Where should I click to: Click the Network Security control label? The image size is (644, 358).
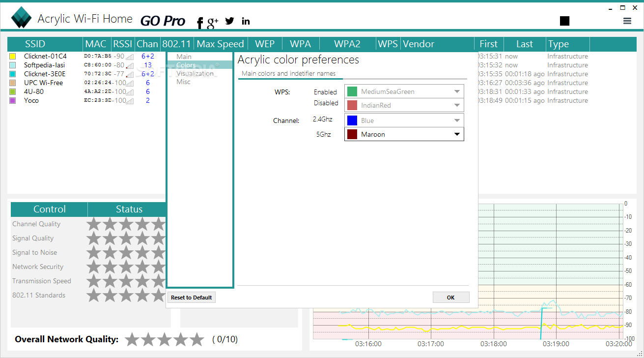tap(38, 267)
